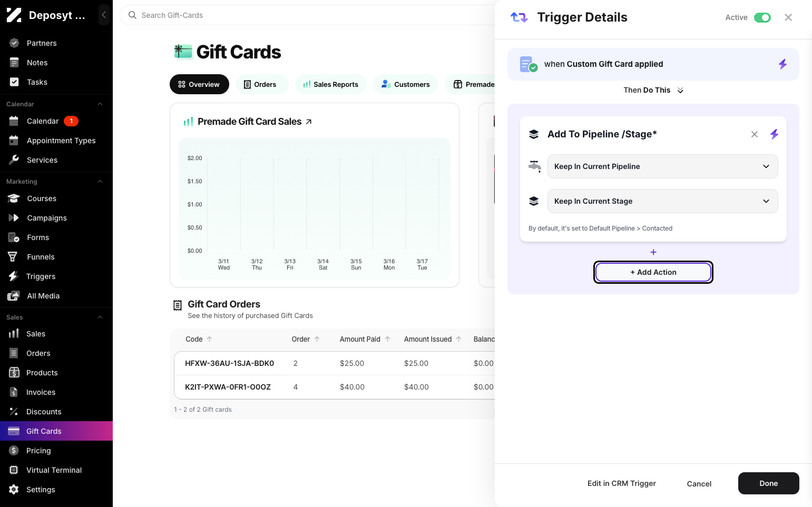The width and height of the screenshot is (812, 507).
Task: Click small plus icon above Add Action
Action: [x=653, y=252]
